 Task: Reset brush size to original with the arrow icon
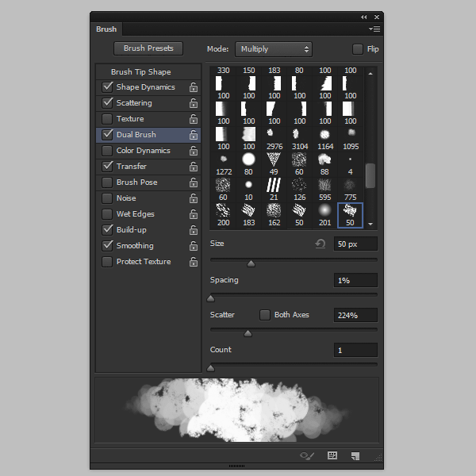pyautogui.click(x=321, y=244)
